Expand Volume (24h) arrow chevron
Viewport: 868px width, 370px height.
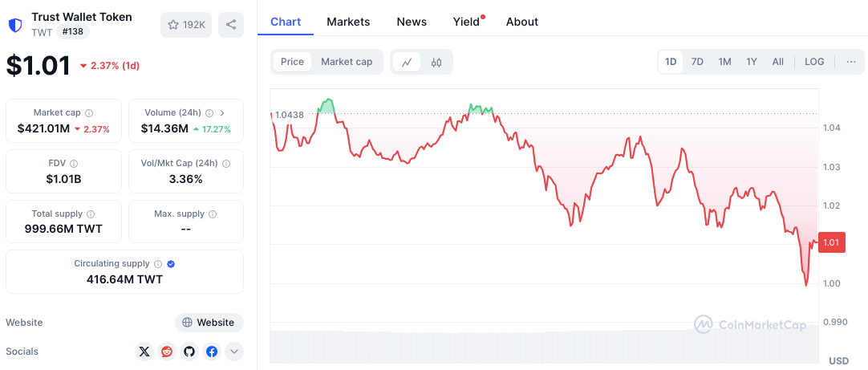coord(222,113)
